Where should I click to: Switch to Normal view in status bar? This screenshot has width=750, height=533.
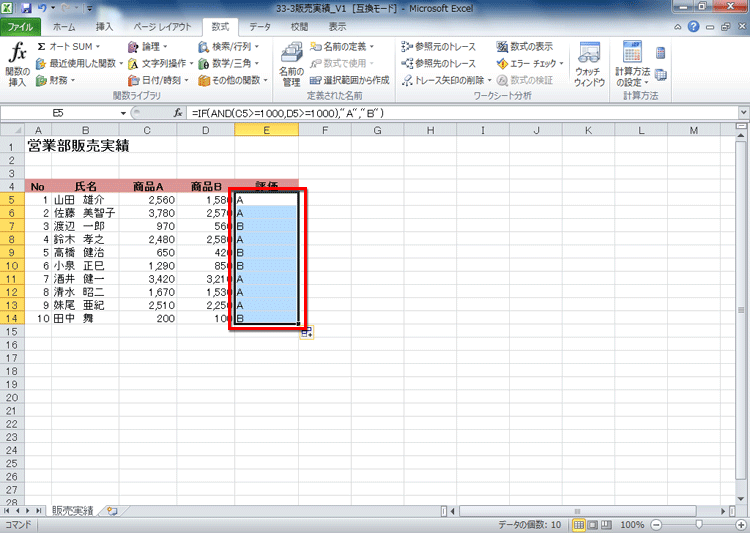click(x=579, y=525)
